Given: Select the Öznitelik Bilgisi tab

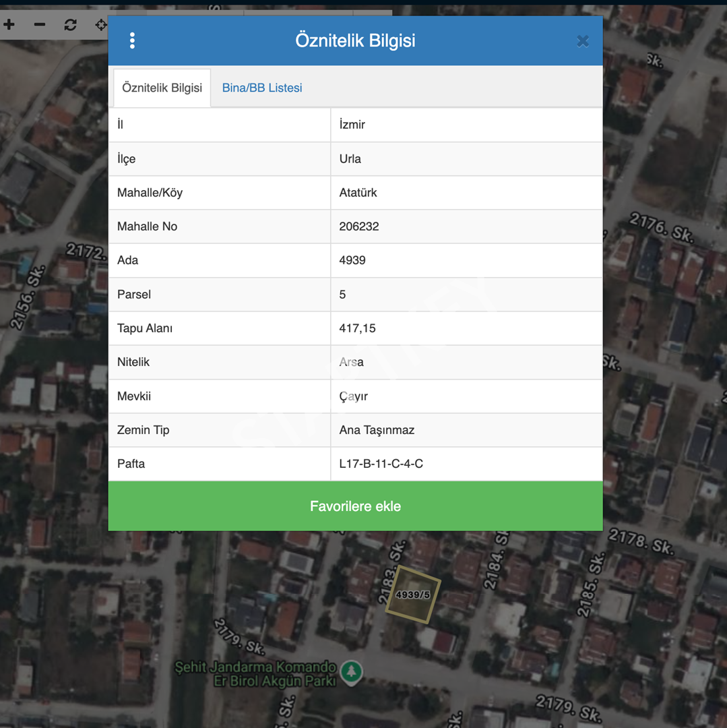Looking at the screenshot, I should pyautogui.click(x=162, y=88).
